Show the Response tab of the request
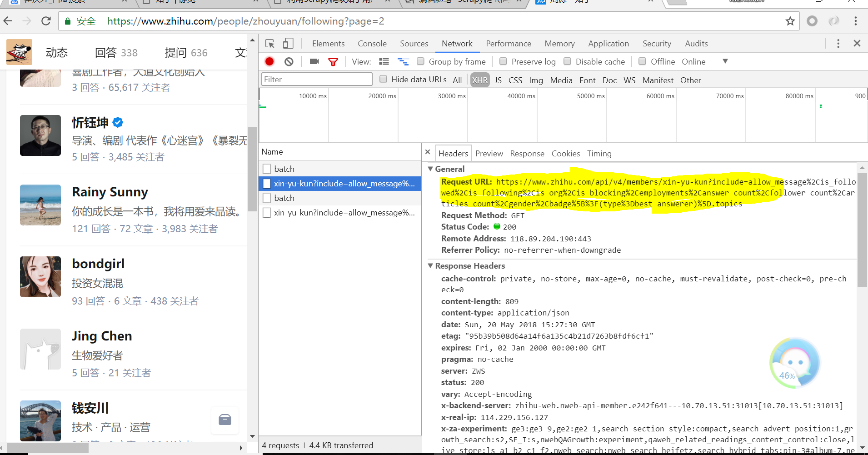 [x=527, y=154]
